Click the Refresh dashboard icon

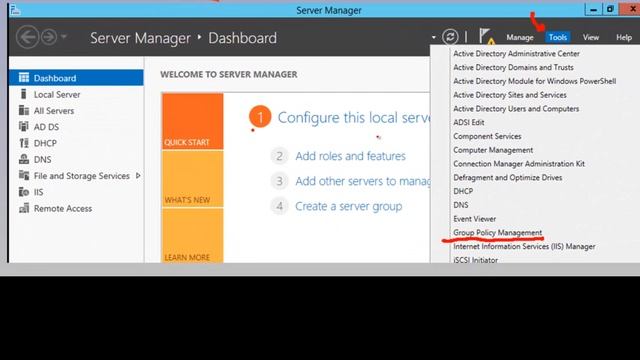(450, 37)
